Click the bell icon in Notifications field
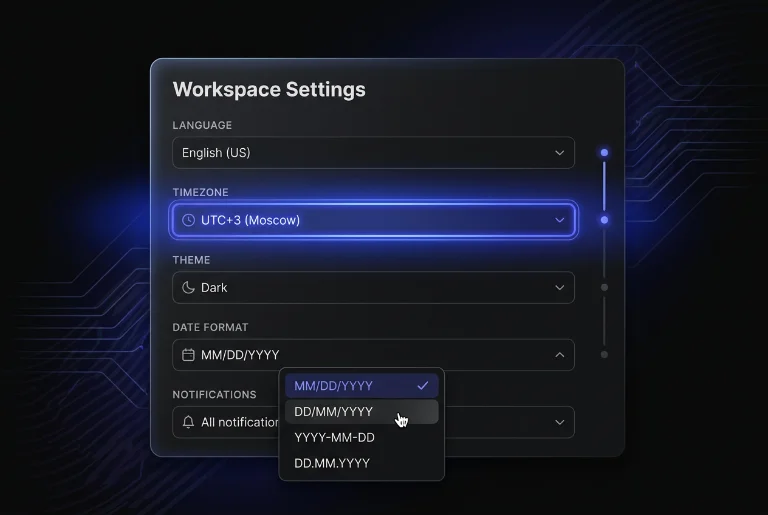This screenshot has height=515, width=768. [x=189, y=422]
